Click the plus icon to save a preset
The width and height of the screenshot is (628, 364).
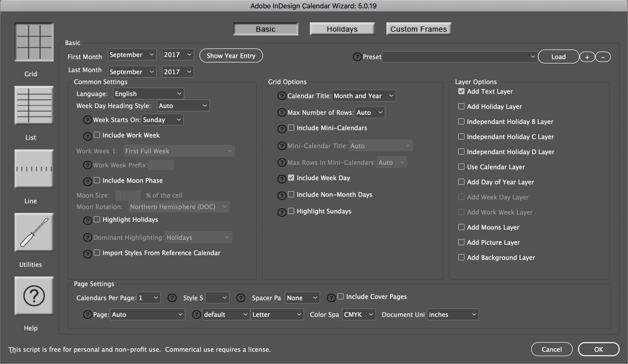[587, 57]
